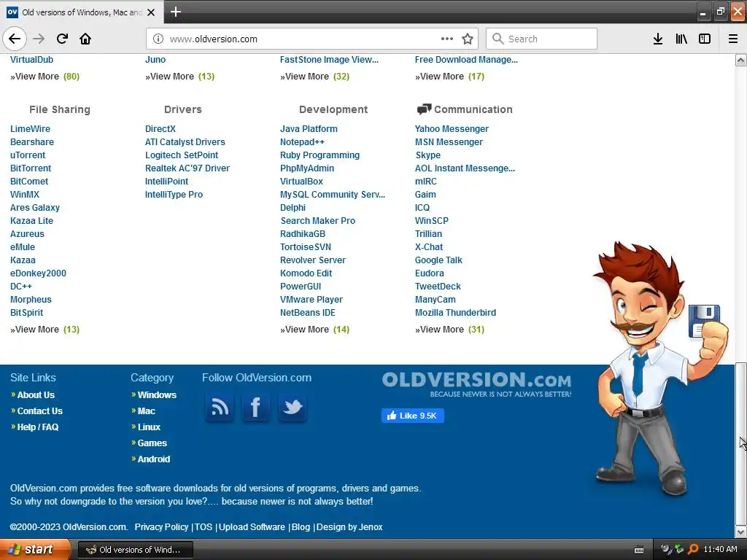The width and height of the screenshot is (747, 560).
Task: Open the Blog footer link
Action: (301, 527)
